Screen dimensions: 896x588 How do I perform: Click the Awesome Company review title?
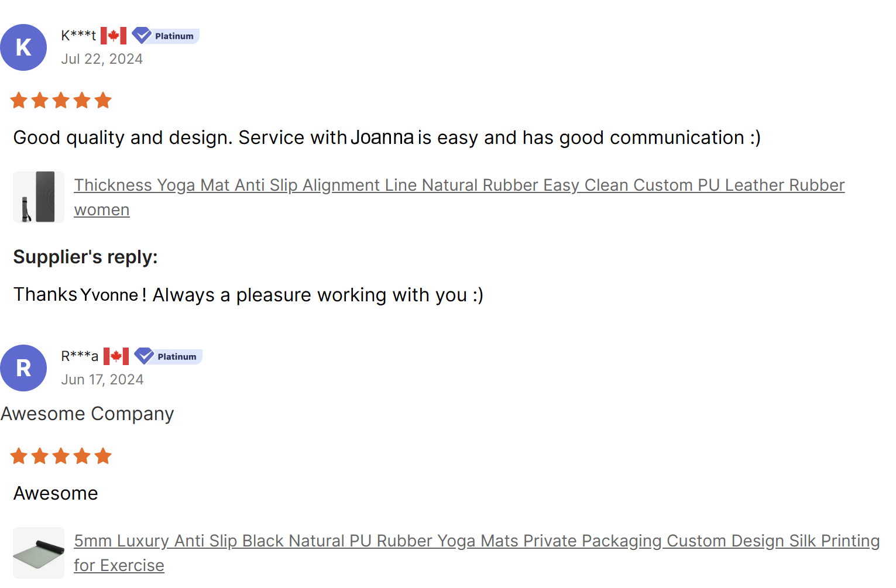coord(87,414)
